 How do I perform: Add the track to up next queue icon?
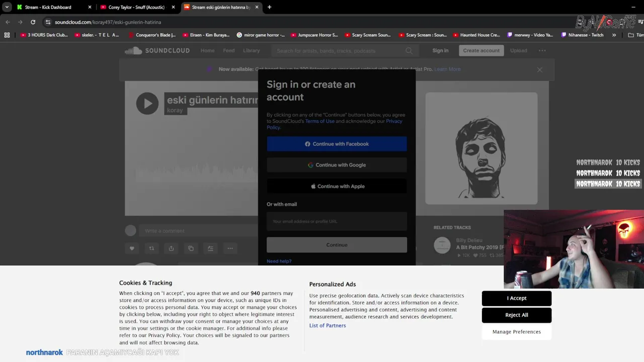tap(210, 248)
